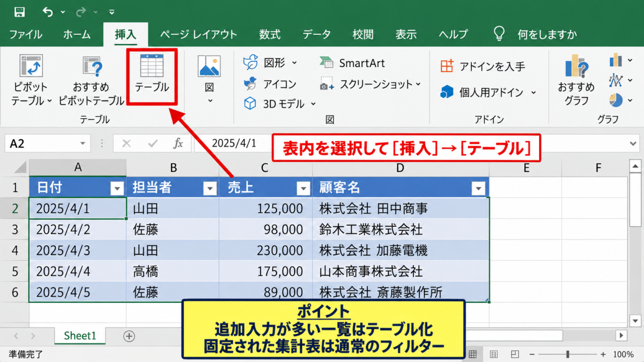Image resolution: width=644 pixels, height=362 pixels.
Task: Select cell 高橋
Action: (173, 271)
